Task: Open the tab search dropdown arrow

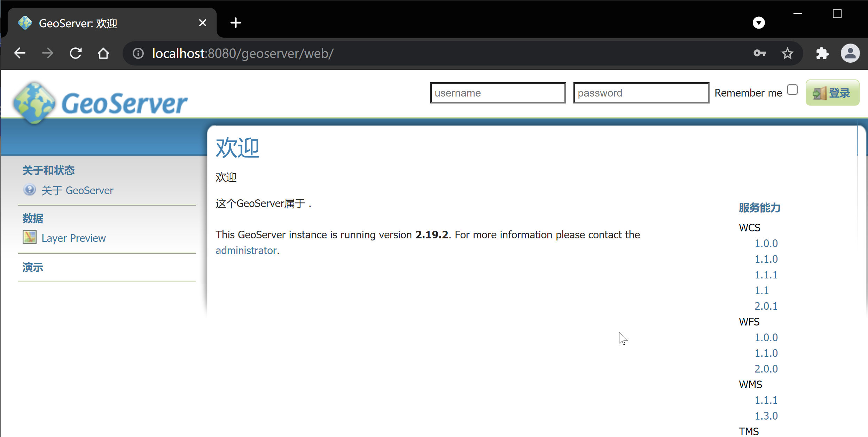Action: pos(759,23)
